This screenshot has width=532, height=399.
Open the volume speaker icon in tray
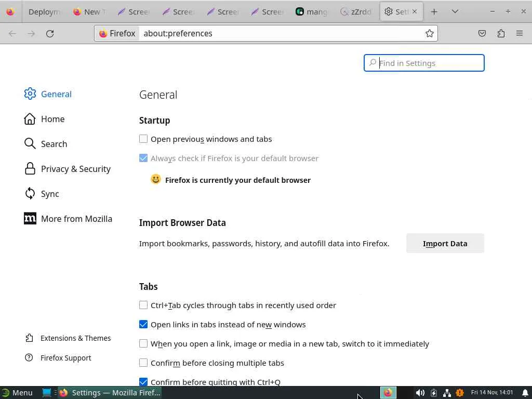[x=420, y=393]
